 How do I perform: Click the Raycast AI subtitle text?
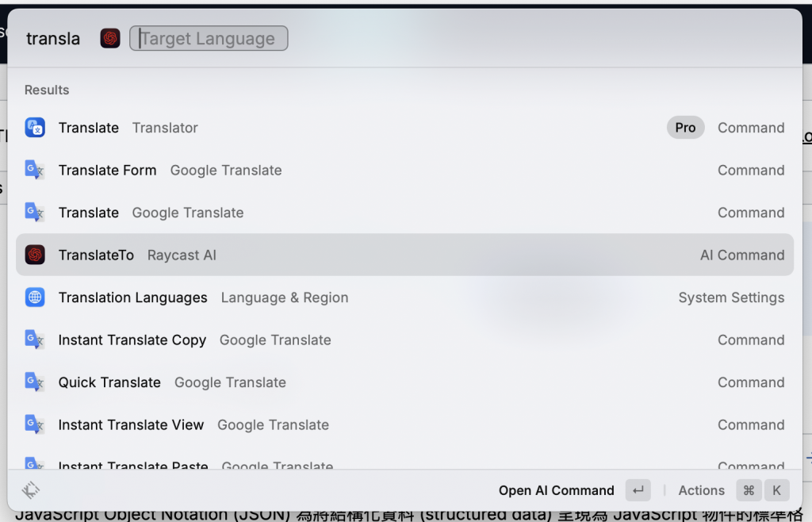[x=182, y=255]
